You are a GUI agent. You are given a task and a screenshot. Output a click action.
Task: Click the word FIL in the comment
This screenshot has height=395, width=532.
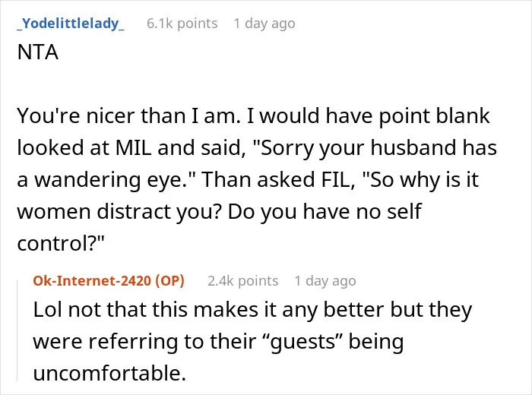coord(335,180)
